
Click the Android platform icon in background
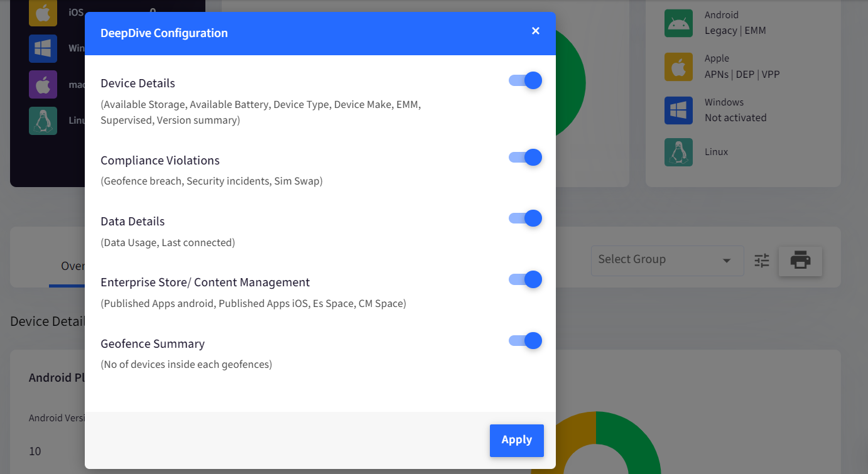tap(678, 23)
